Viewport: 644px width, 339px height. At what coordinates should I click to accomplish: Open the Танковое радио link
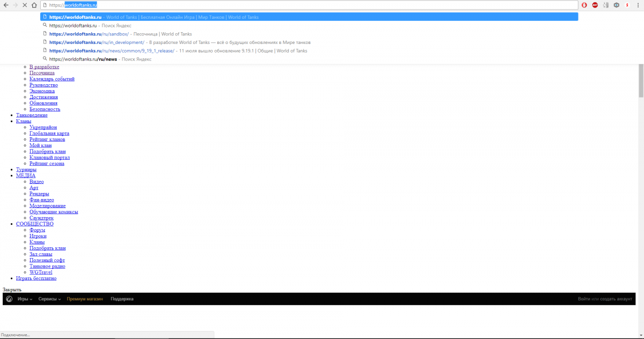tap(47, 266)
